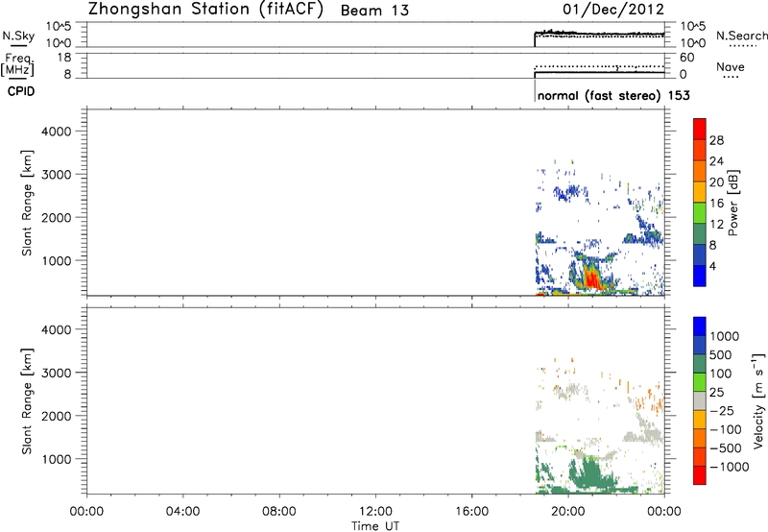Viewport: 768px width, 532px height.
Task: Pick the bright blue bottom segment of the power colorbar
Action: (700, 276)
